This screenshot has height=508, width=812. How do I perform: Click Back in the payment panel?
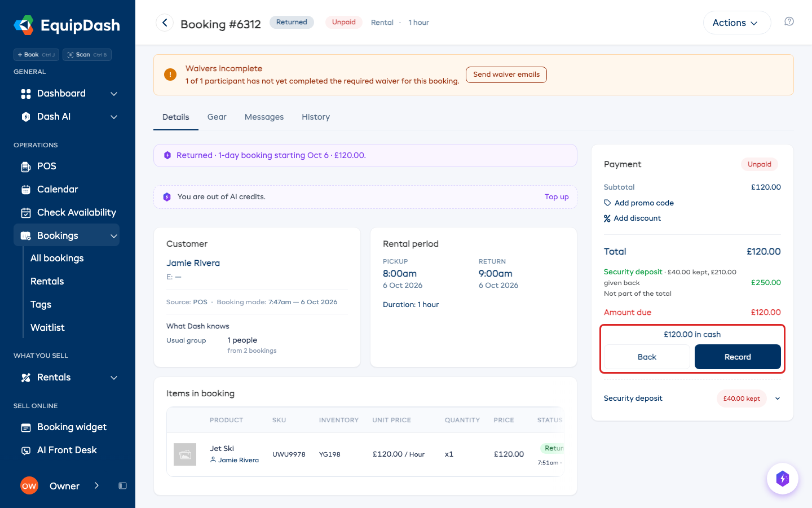[647, 357]
